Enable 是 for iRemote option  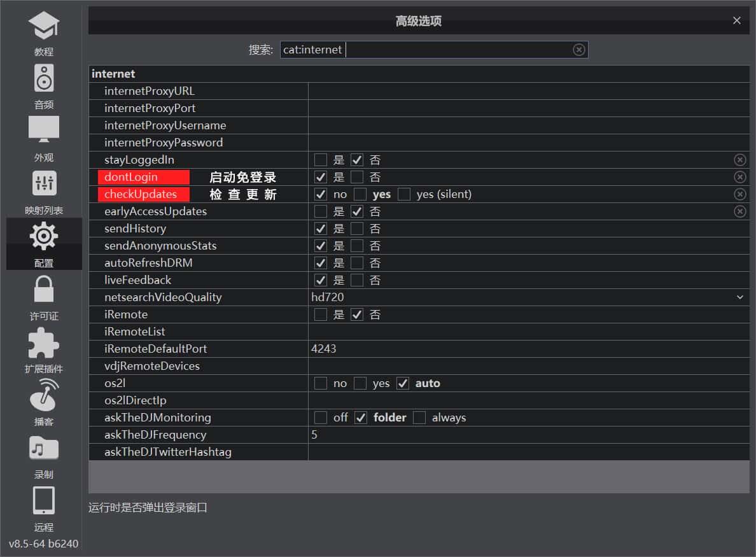321,314
